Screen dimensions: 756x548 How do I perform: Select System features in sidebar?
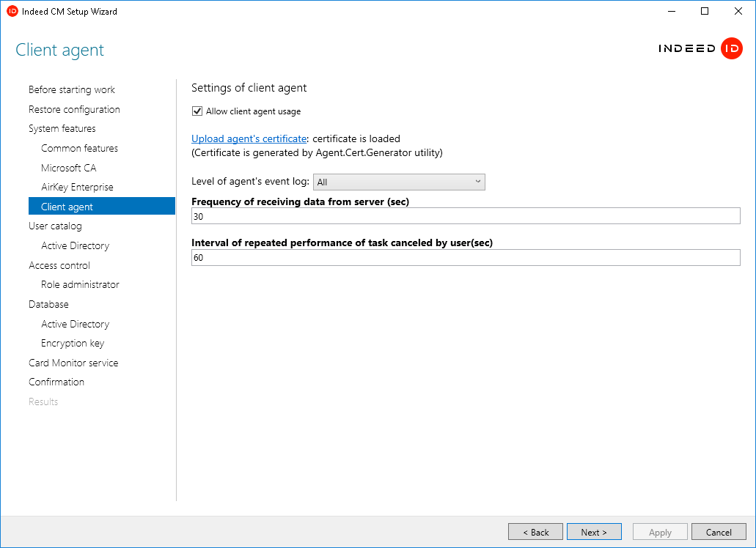point(62,128)
